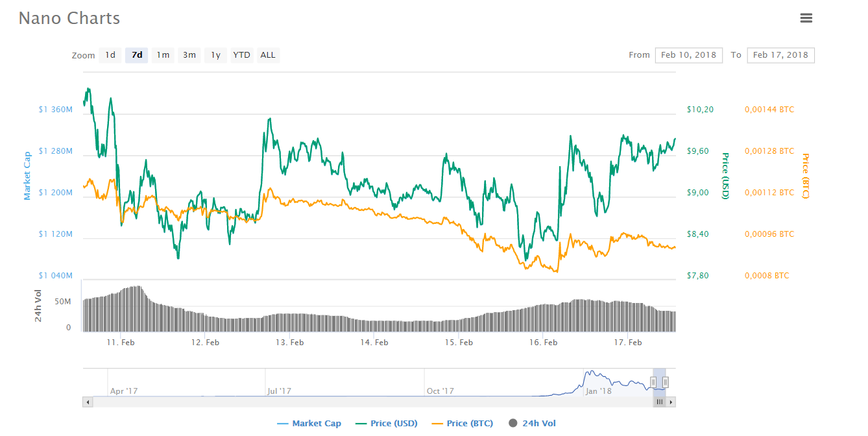Click the YTD zoom option
The height and width of the screenshot is (436, 868).
(241, 55)
